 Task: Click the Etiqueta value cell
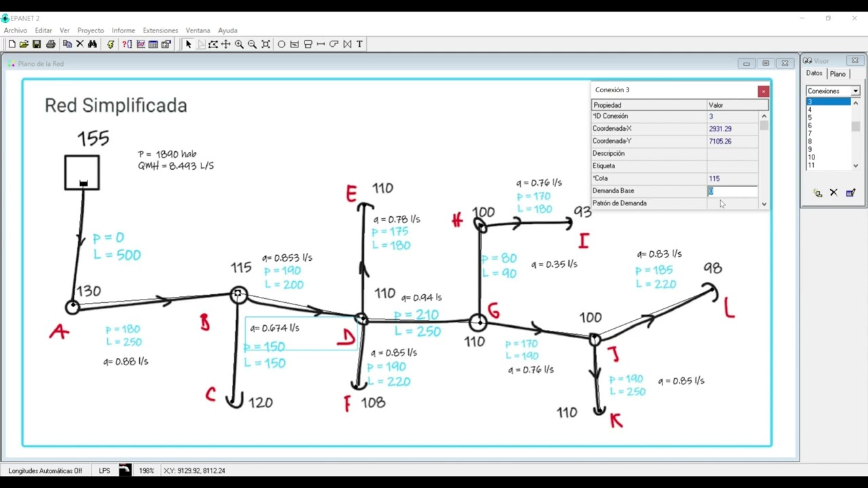coord(732,166)
